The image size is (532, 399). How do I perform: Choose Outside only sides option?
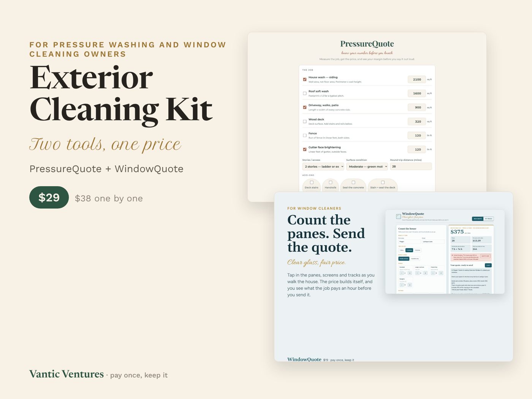415,259
